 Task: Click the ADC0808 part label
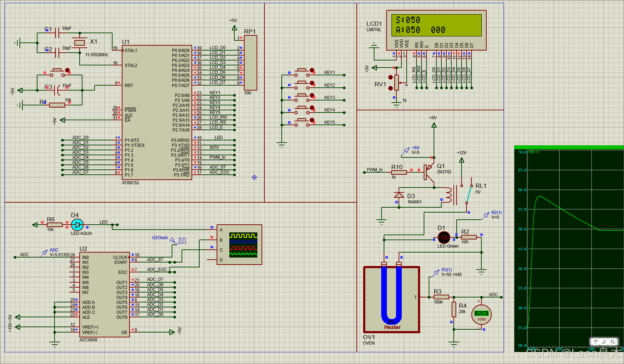pyautogui.click(x=88, y=340)
